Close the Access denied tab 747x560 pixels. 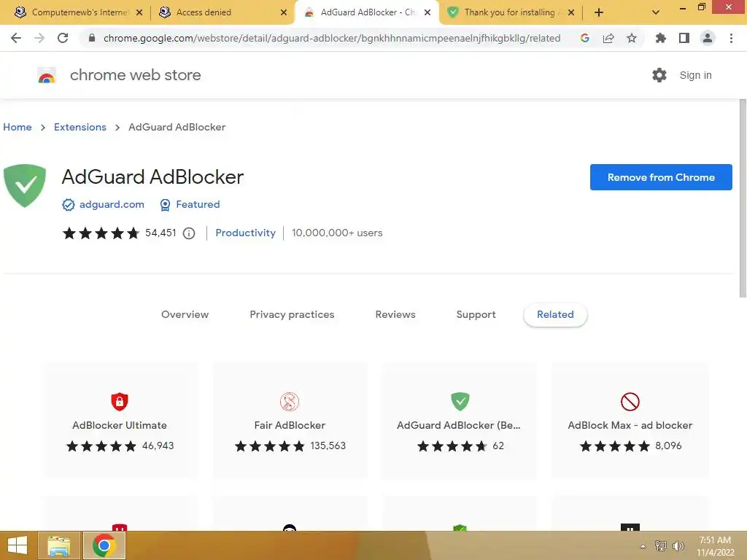click(284, 12)
